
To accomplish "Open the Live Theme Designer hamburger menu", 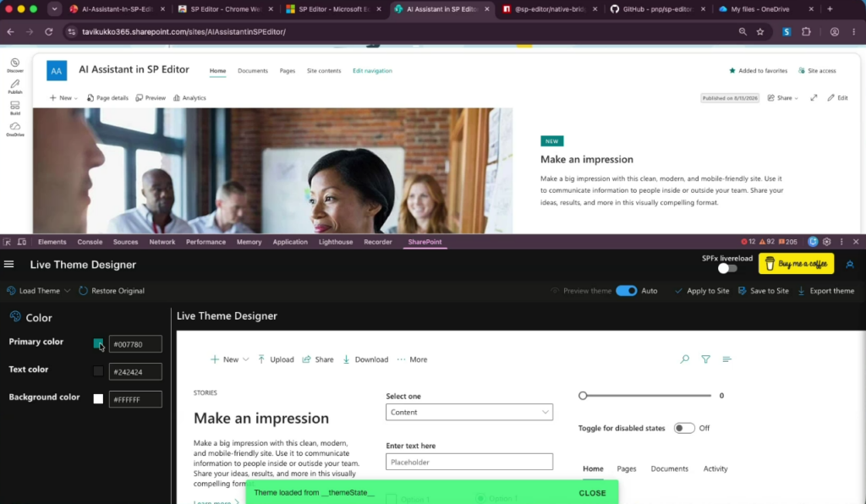I will coord(8,265).
